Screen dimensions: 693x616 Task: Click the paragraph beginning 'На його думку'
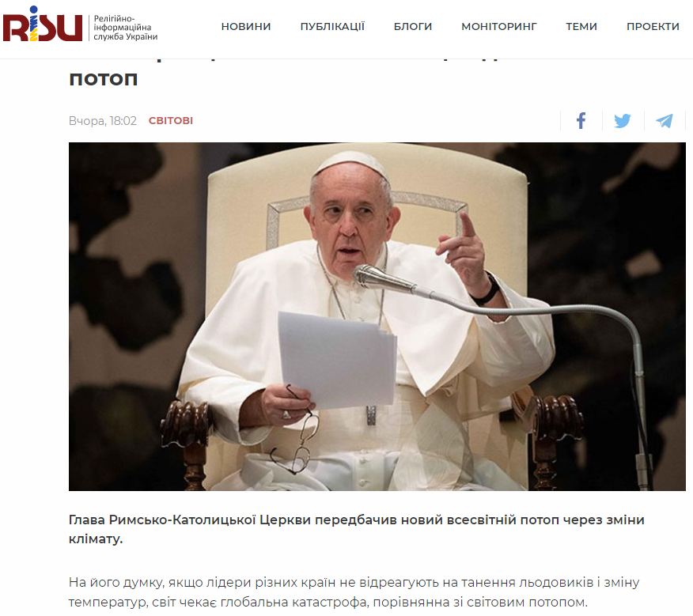pyautogui.click(x=354, y=592)
